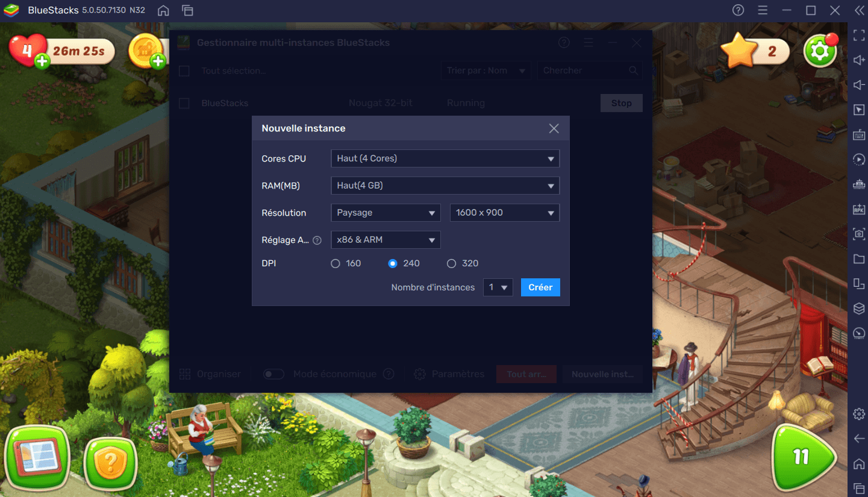Image resolution: width=868 pixels, height=497 pixels.
Task: Add coins with the green plus on coin
Action: pos(158,61)
